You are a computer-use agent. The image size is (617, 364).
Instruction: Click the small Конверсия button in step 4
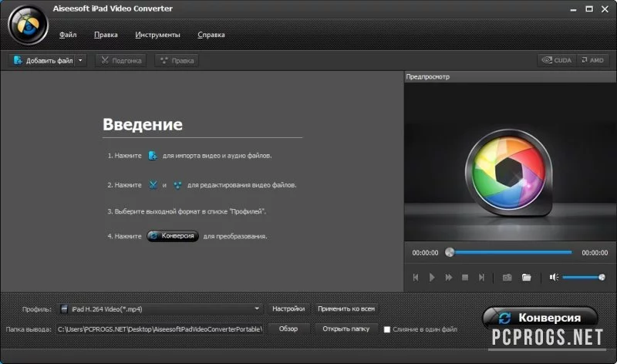tap(173, 236)
